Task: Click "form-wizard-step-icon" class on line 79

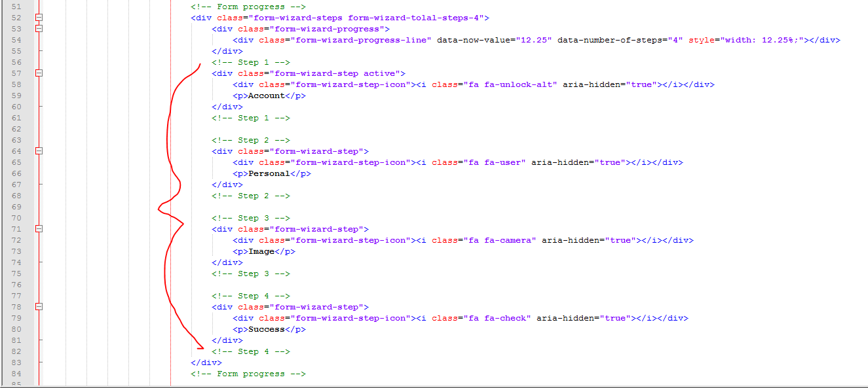Action: pyautogui.click(x=350, y=318)
